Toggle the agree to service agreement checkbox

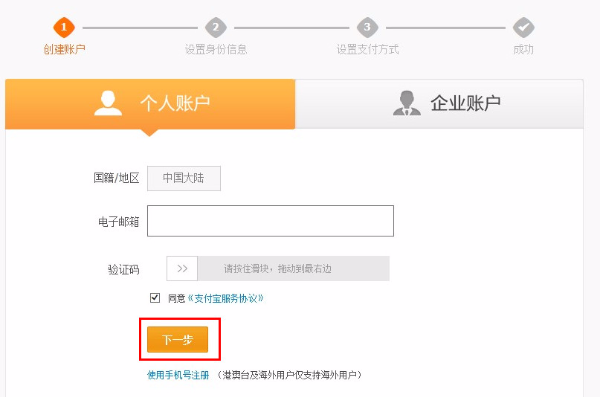coord(155,297)
